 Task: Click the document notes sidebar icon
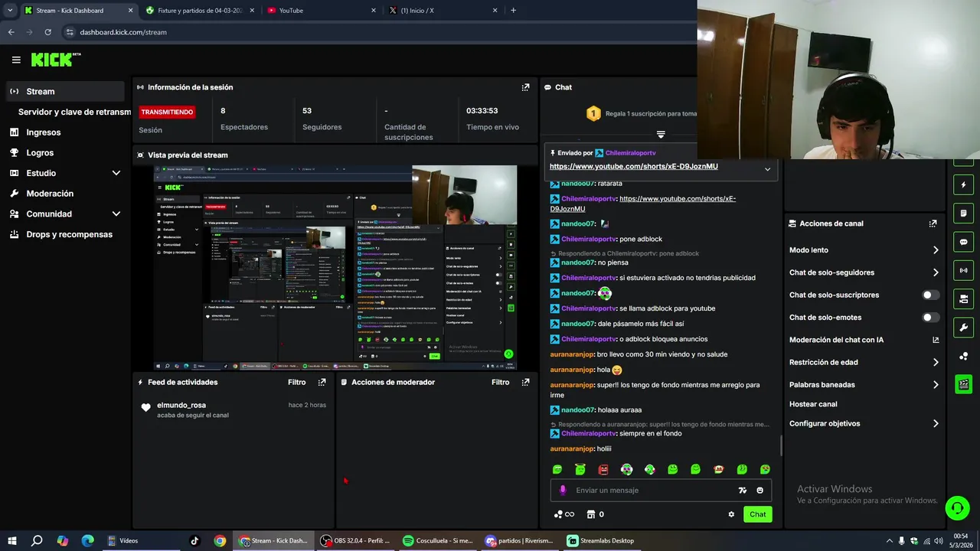coord(963,213)
